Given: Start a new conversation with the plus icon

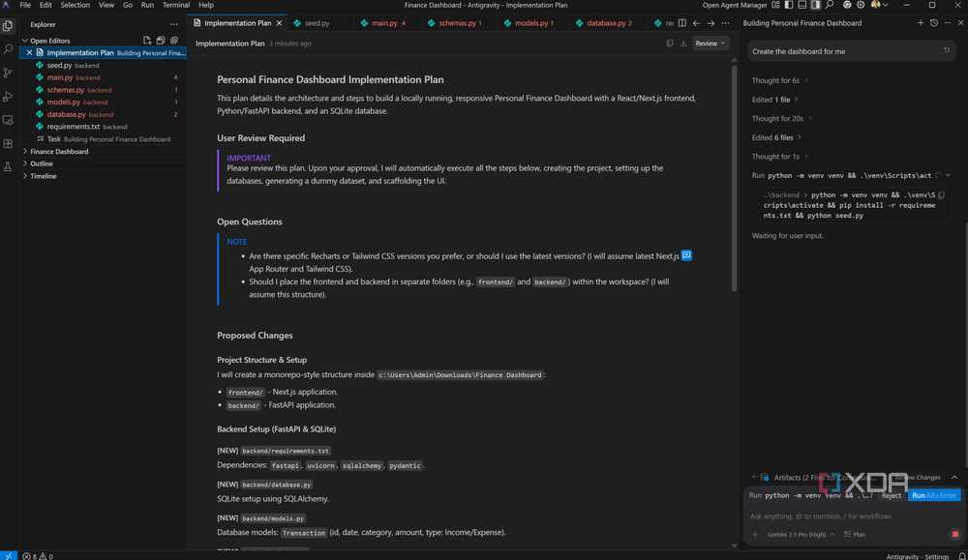Looking at the screenshot, I should (x=921, y=23).
